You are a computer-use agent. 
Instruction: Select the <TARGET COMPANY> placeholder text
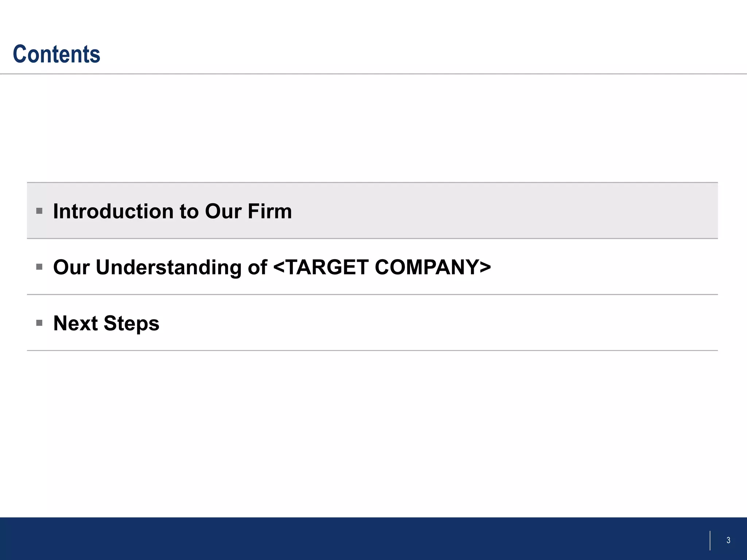[x=382, y=267]
